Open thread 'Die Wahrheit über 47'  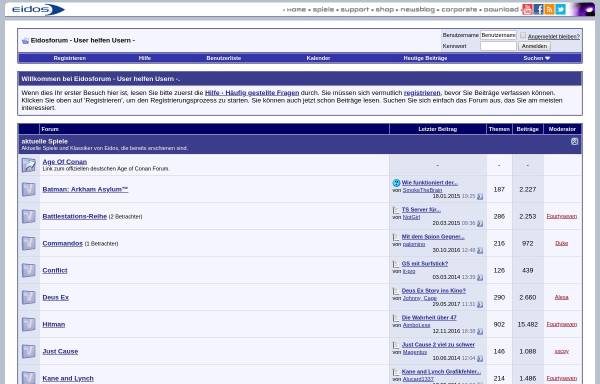[429, 317]
